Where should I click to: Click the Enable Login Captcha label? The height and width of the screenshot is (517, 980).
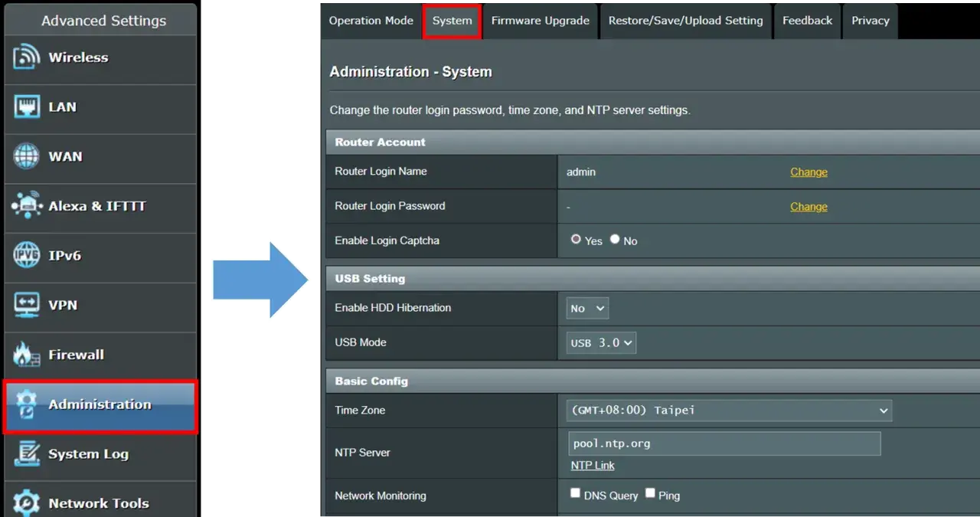pyautogui.click(x=387, y=241)
